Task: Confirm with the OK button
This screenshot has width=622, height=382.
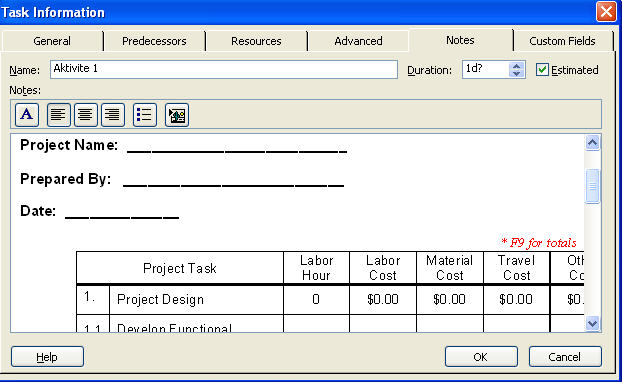Action: coord(481,357)
